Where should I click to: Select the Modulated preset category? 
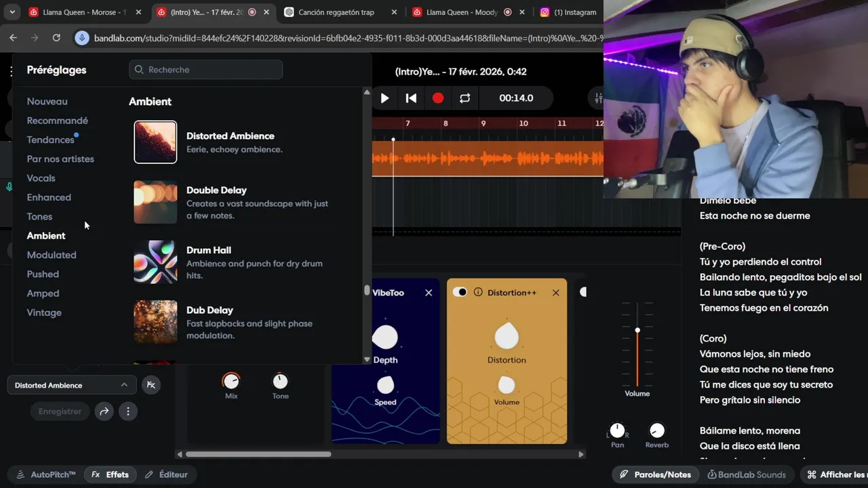click(52, 255)
